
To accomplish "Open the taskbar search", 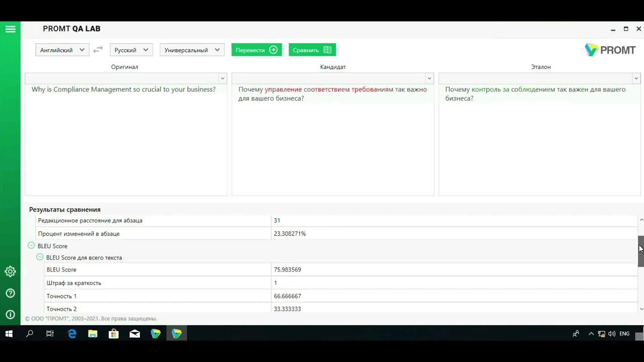I will (x=30, y=333).
